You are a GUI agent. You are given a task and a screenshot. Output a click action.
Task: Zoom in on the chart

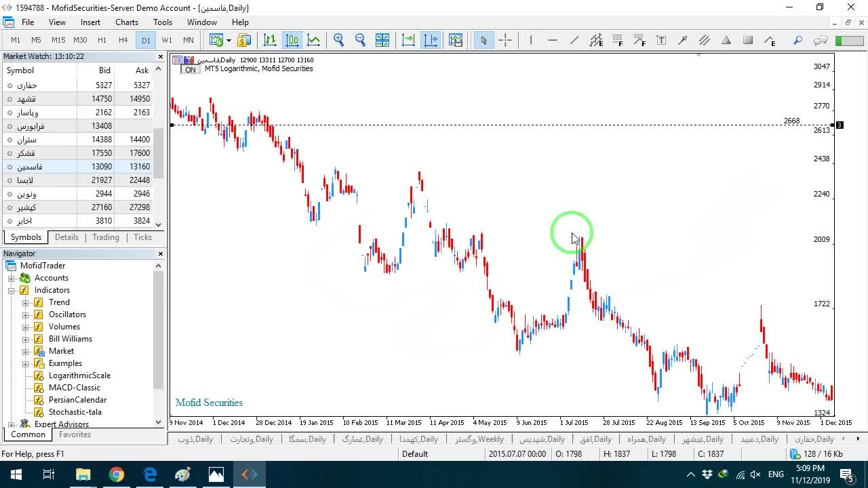(x=339, y=40)
